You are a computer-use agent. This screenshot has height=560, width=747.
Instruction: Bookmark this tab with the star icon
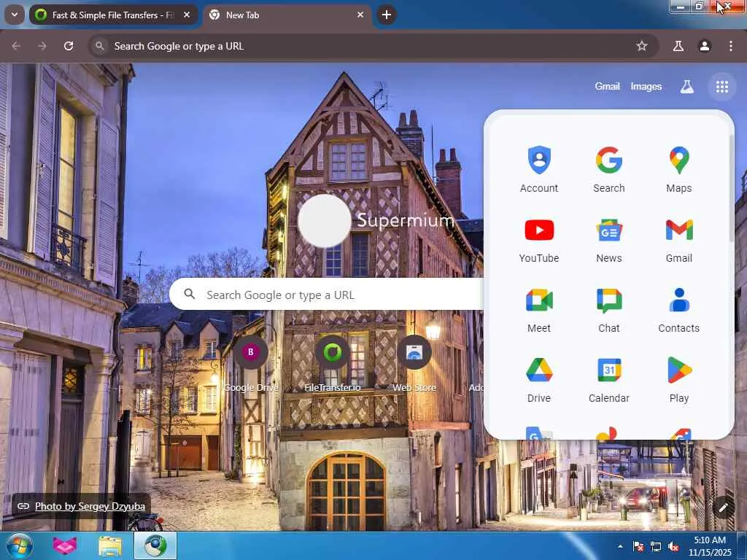pyautogui.click(x=642, y=46)
